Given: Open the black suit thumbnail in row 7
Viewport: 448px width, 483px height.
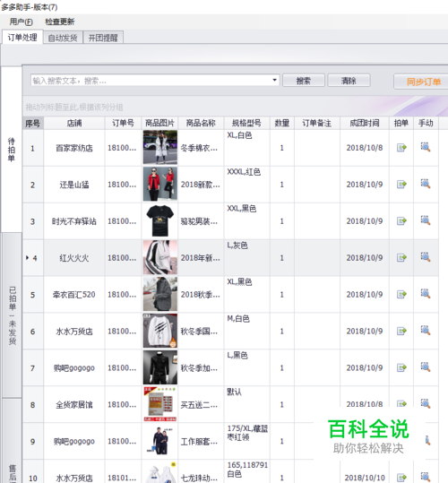Looking at the screenshot, I should click(160, 367).
